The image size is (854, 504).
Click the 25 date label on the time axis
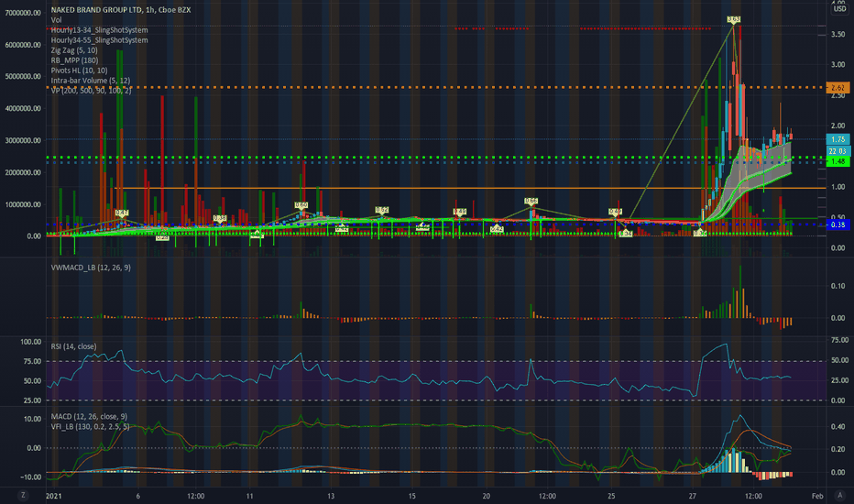(611, 496)
